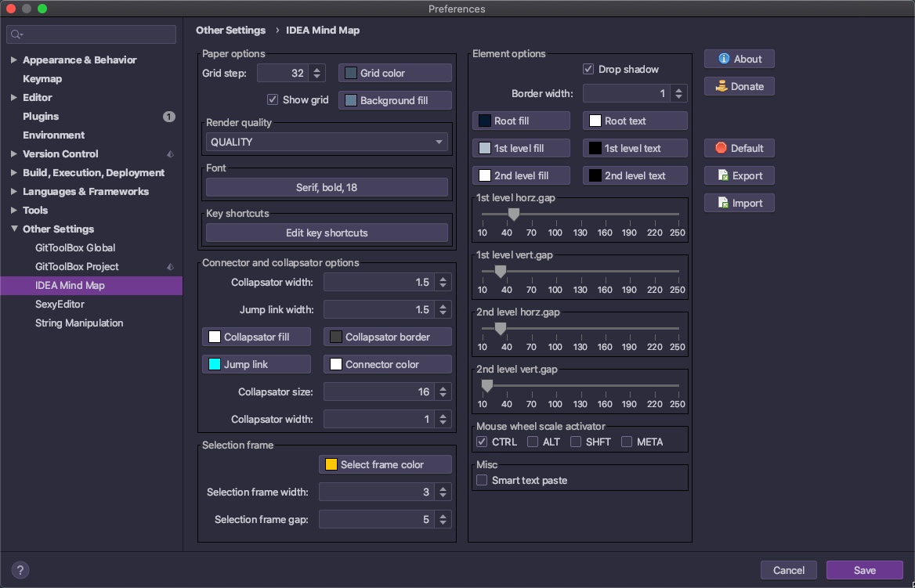915x588 pixels.
Task: Click the 1st level horz.gap slider
Action: (x=580, y=215)
